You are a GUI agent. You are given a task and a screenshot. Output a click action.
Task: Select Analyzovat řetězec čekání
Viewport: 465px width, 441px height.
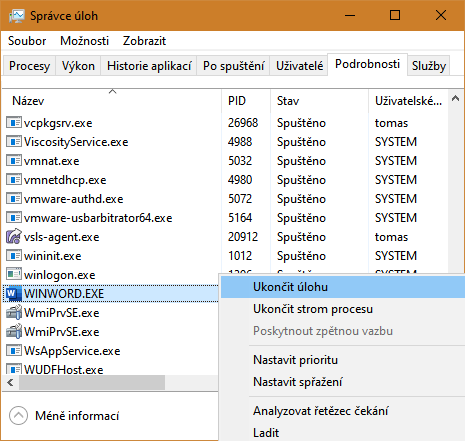(342, 411)
